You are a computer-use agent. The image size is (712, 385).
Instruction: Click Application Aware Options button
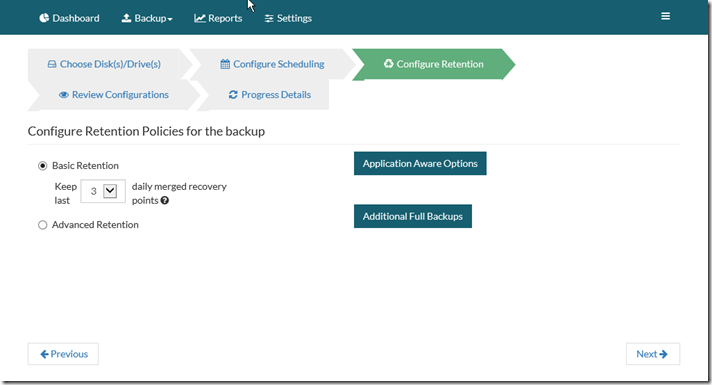click(420, 163)
